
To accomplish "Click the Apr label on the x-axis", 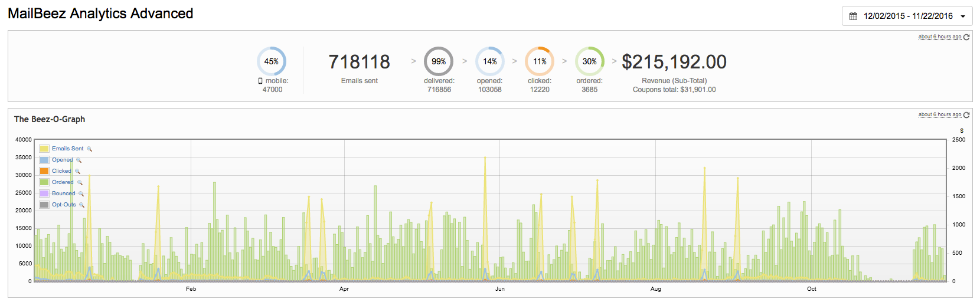I will pos(344,289).
